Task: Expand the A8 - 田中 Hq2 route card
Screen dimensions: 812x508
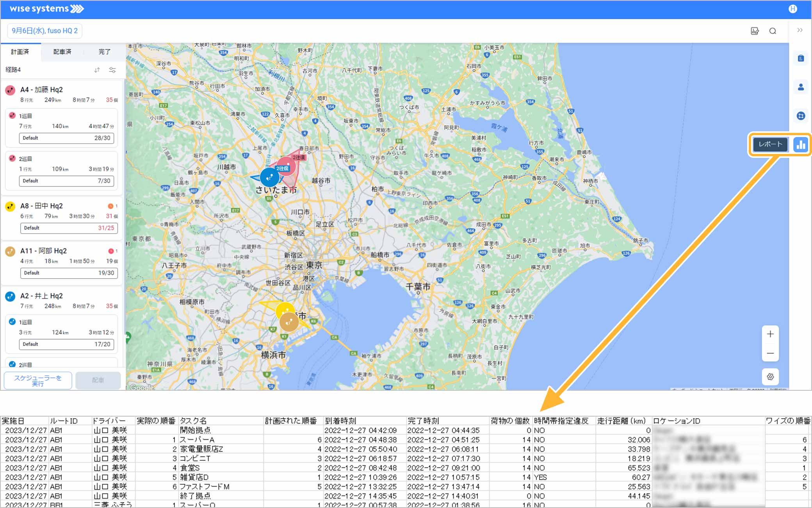Action: (x=41, y=206)
